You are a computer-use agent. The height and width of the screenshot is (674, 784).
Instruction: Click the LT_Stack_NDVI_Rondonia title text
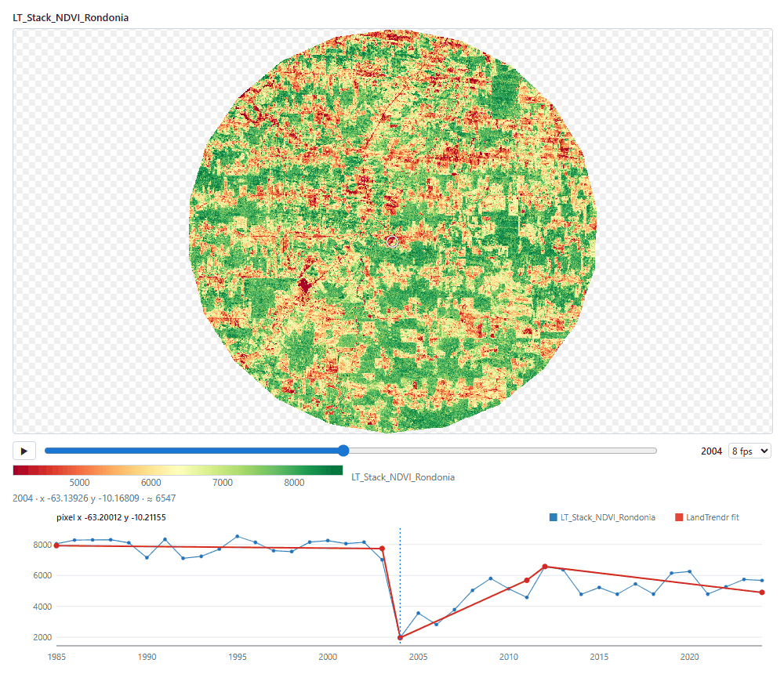[71, 17]
